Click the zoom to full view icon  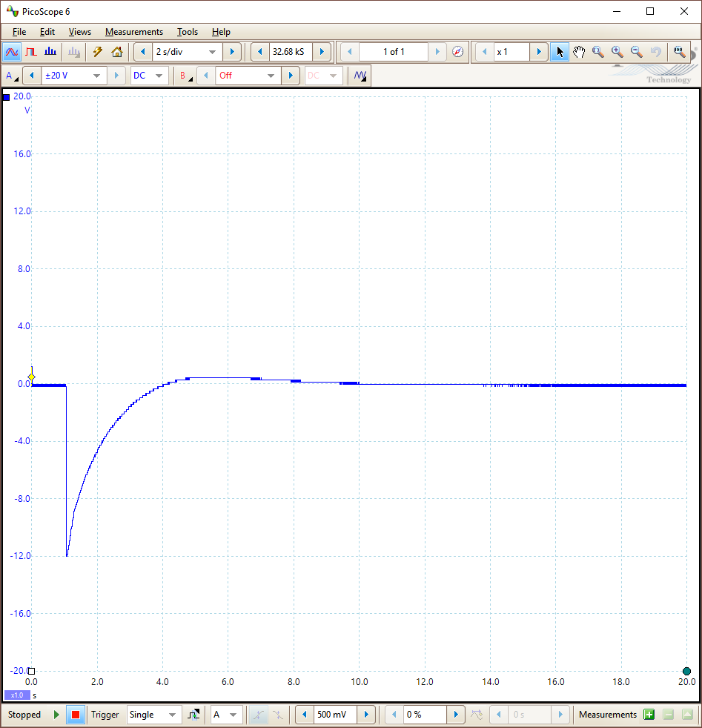pos(679,52)
